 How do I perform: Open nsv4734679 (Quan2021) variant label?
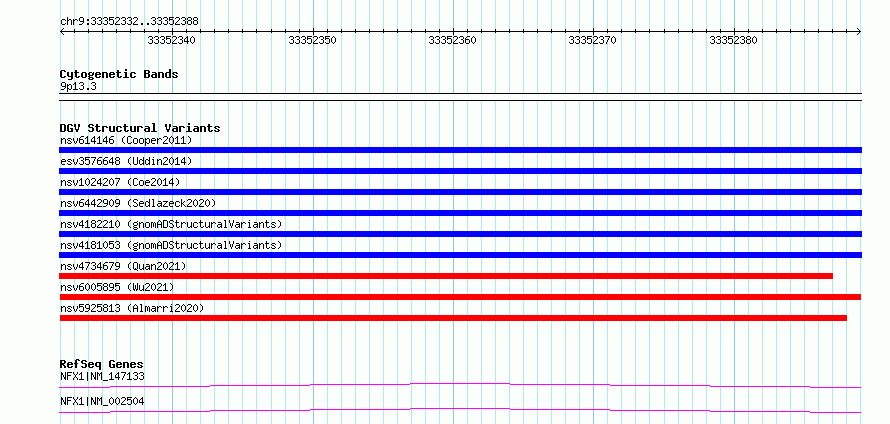tap(123, 266)
